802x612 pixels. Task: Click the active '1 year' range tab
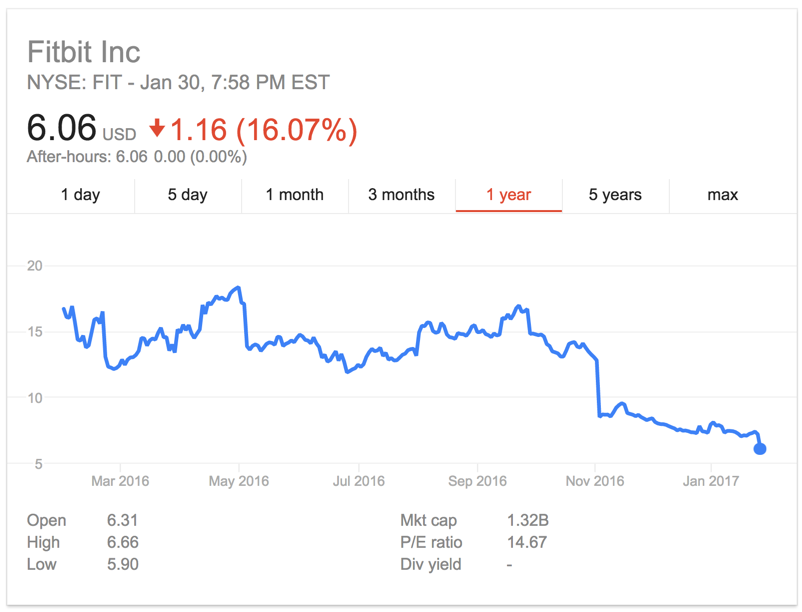(509, 195)
